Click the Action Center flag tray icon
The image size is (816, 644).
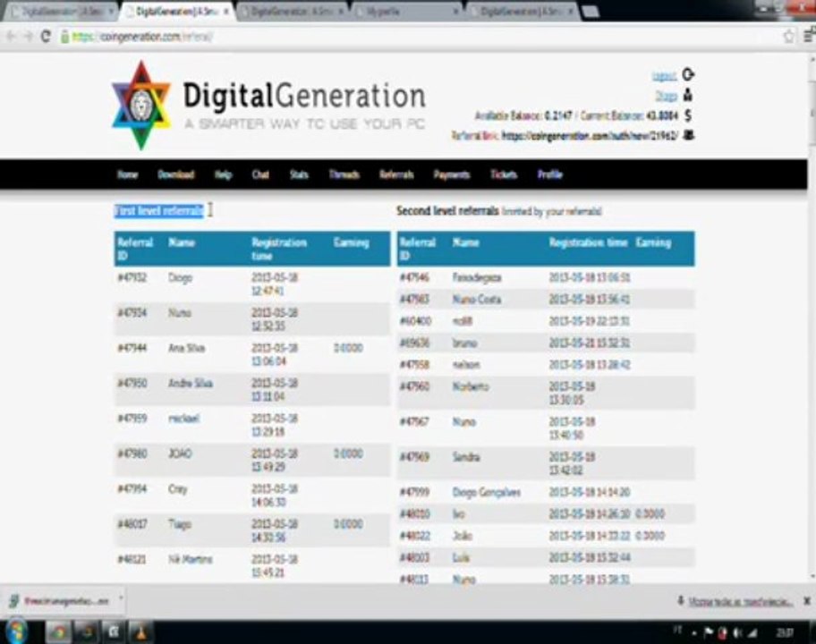[x=709, y=632]
